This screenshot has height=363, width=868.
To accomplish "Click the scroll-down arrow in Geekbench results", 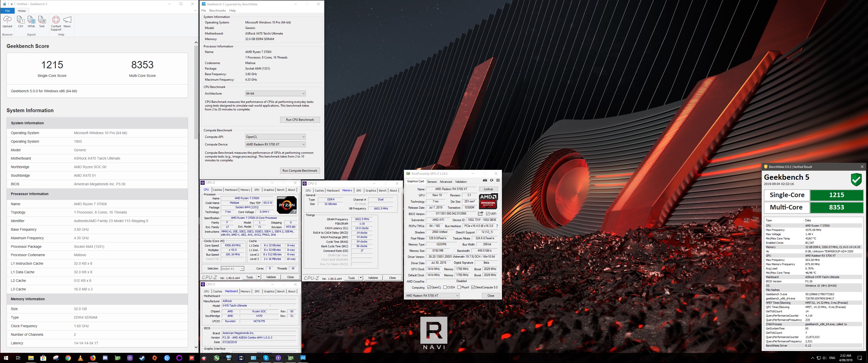I will point(196,347).
